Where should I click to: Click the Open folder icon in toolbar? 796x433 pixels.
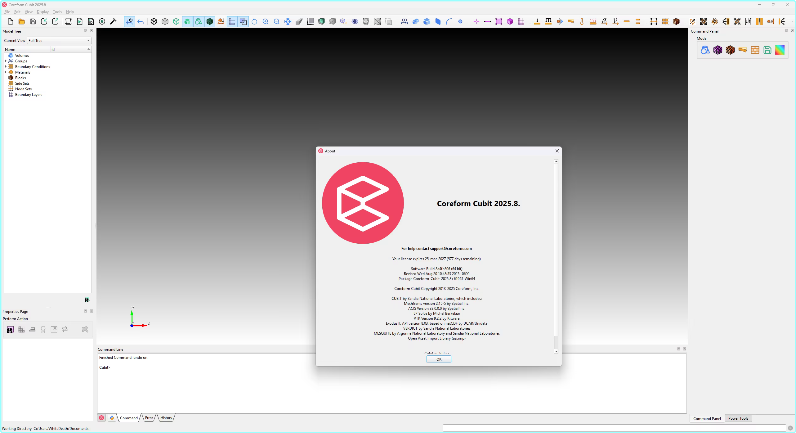point(21,21)
